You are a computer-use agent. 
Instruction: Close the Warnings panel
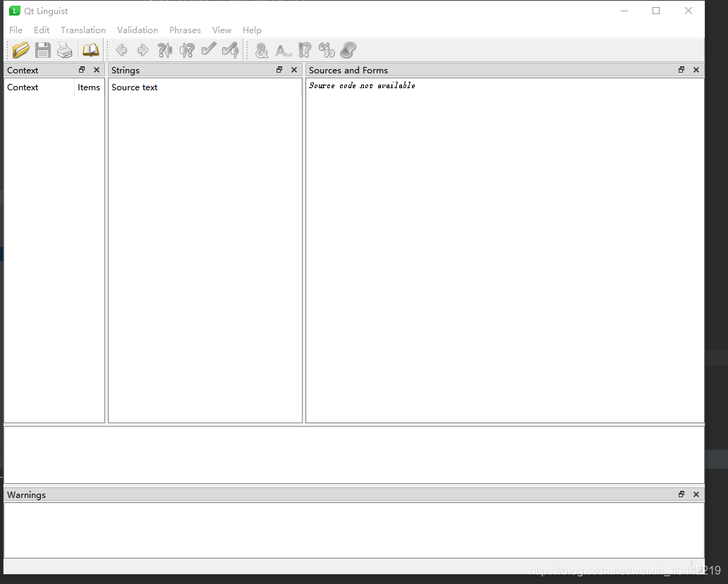click(696, 494)
